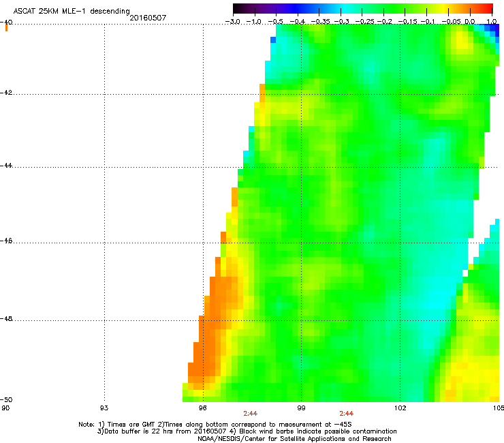The height and width of the screenshot is (443, 504).
Task: Click the longitude axis label '99'
Action: click(301, 408)
